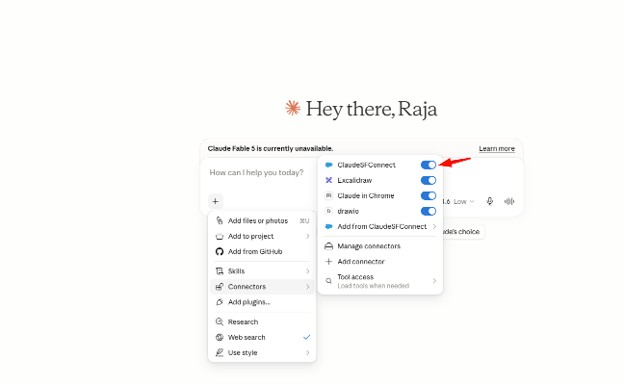Viewport: 624px width, 385px height.
Task: Click the Excalidraw label
Action: point(355,180)
